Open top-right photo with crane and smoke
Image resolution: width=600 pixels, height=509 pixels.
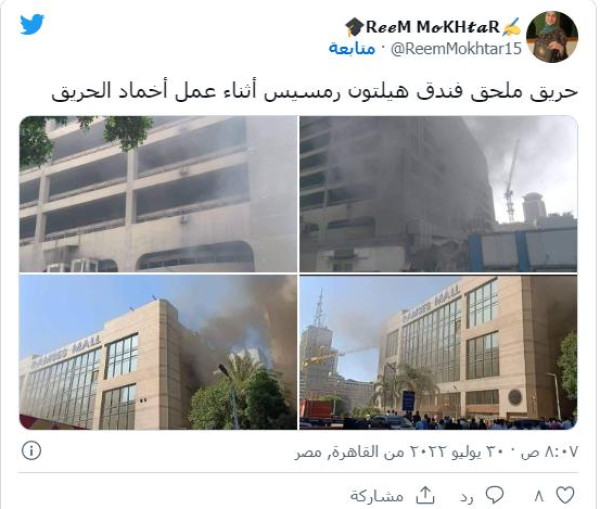point(439,194)
